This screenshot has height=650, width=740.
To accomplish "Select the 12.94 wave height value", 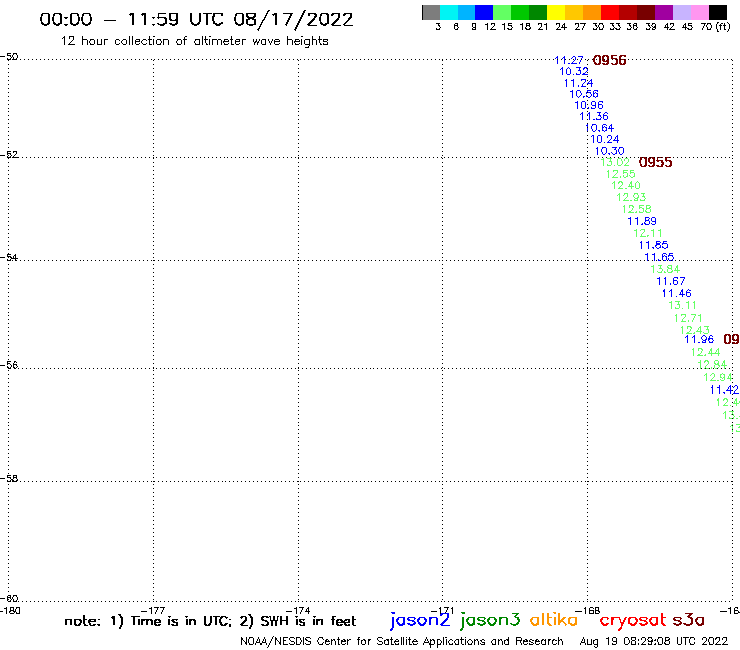I will click(x=718, y=377).
